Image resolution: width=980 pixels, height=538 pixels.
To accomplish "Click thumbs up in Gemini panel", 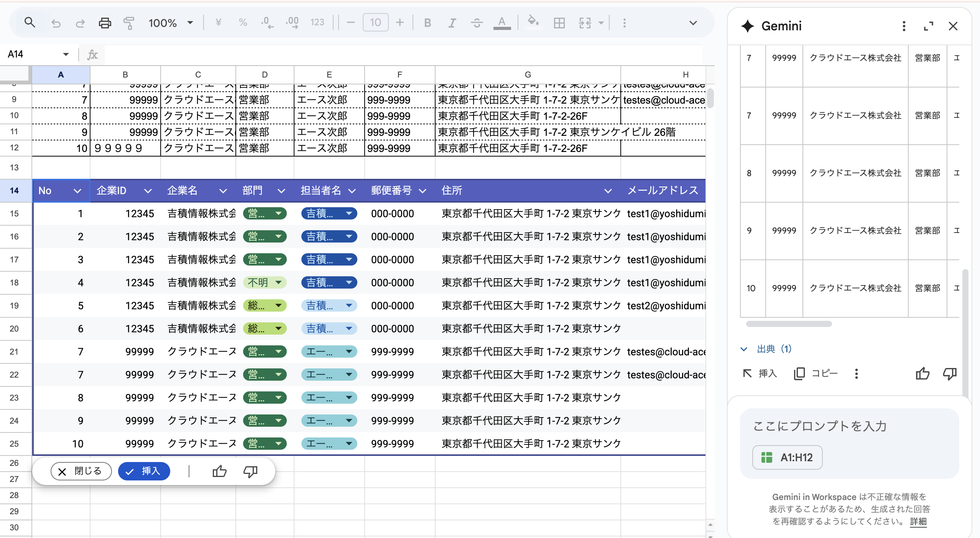I will [922, 373].
